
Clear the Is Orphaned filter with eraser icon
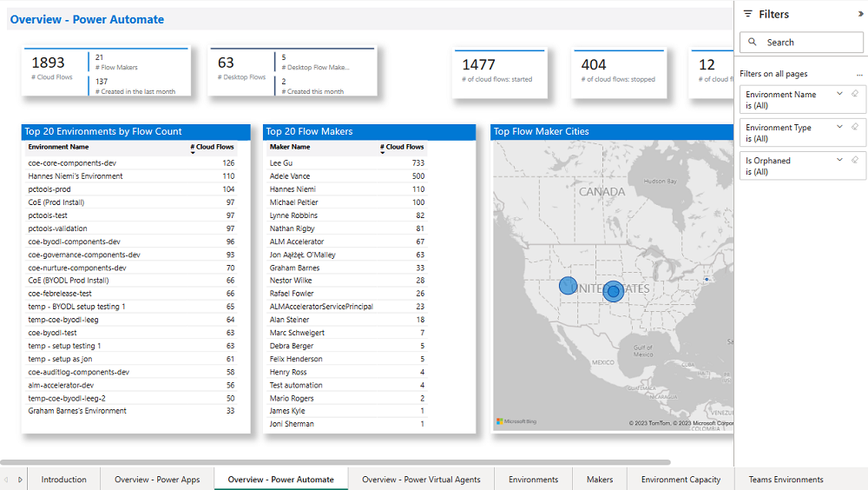pyautogui.click(x=855, y=160)
